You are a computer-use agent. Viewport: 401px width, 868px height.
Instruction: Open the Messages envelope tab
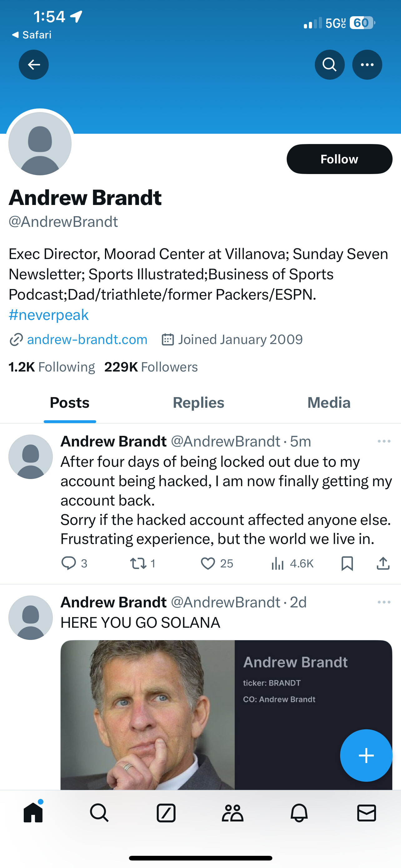[x=366, y=813]
